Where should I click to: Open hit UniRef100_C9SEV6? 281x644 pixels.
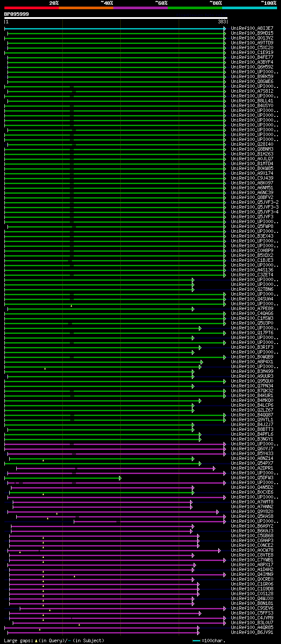(x=252, y=608)
